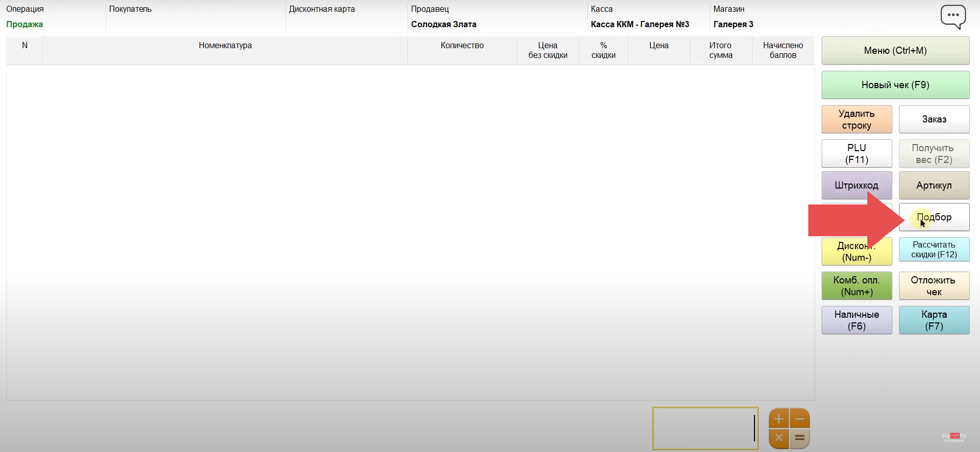Click the calculator multiply key
Screen dimensions: 980x452
pyautogui.click(x=779, y=438)
